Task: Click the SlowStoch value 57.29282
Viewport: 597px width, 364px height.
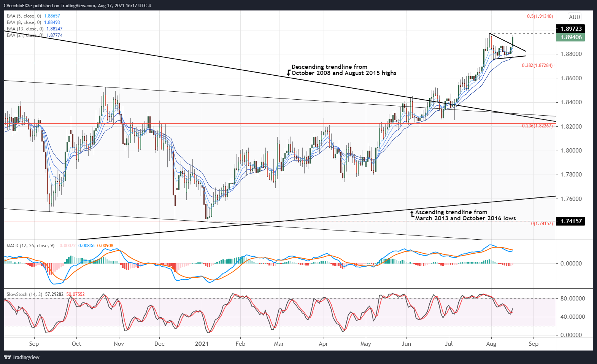Action: pos(54,294)
